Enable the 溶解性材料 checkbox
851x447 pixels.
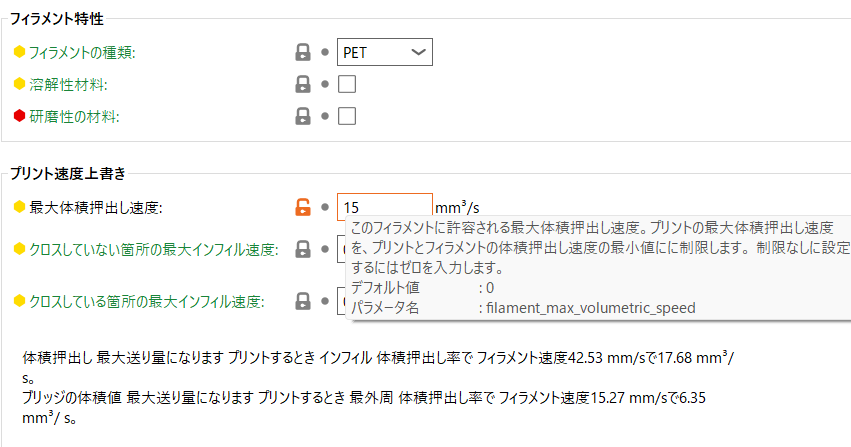(x=347, y=85)
